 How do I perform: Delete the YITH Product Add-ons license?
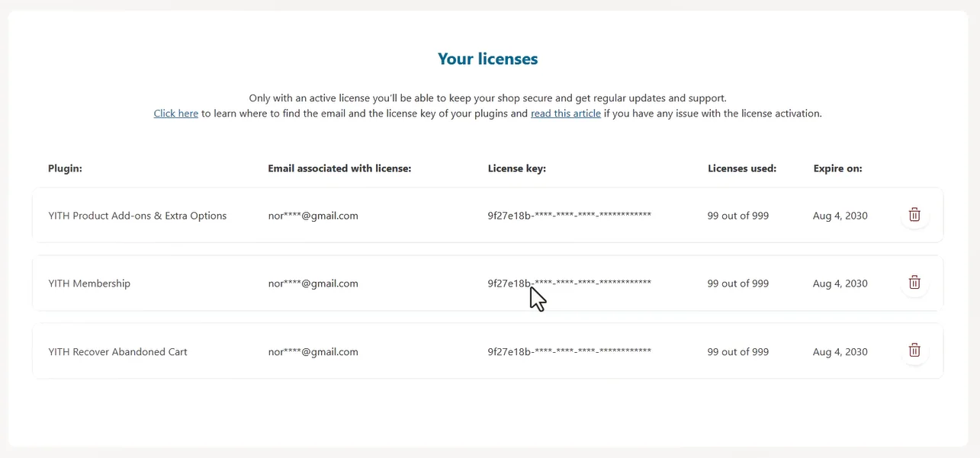(x=914, y=216)
